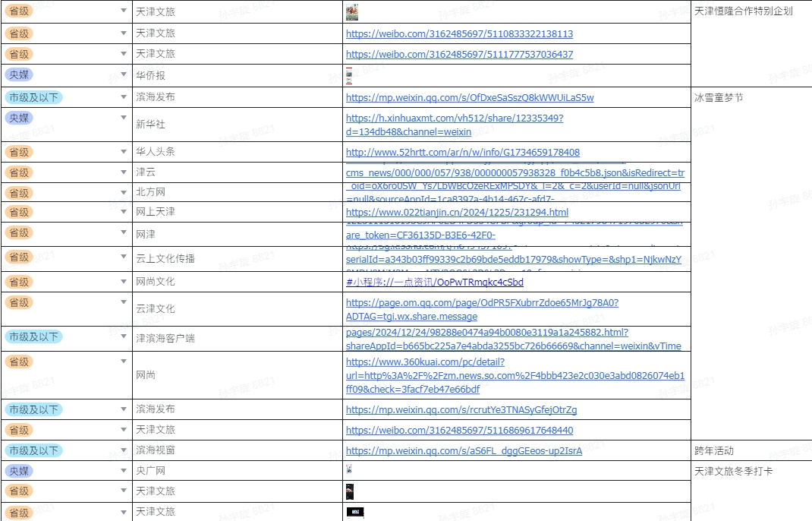Select the 网上天津 cell
This screenshot has width=812, height=521.
pos(238,212)
